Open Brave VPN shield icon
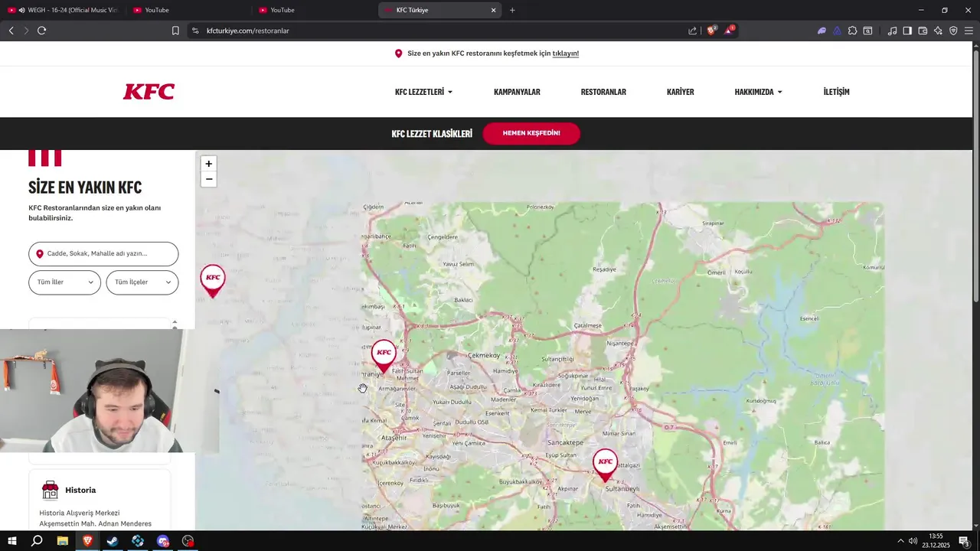 953,31
